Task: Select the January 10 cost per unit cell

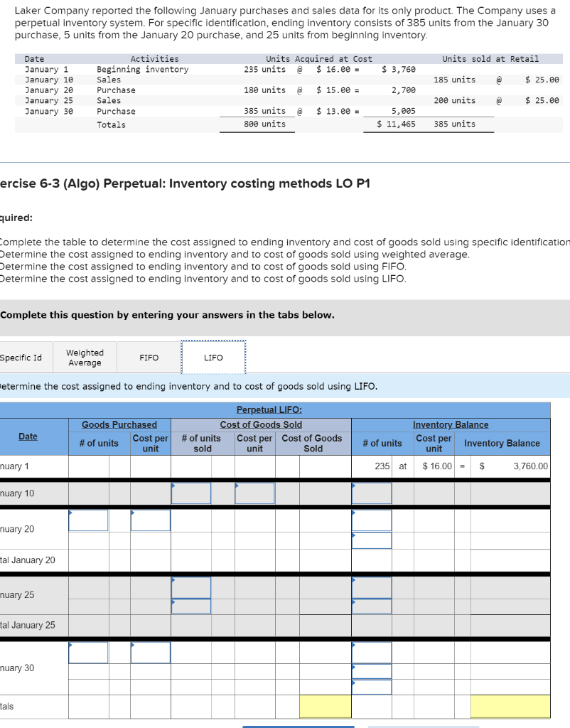Action: (x=254, y=492)
